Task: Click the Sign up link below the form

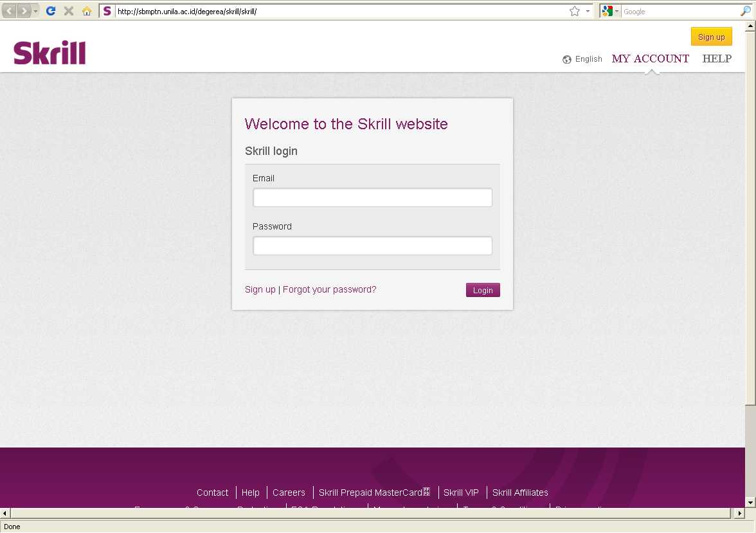Action: 260,289
